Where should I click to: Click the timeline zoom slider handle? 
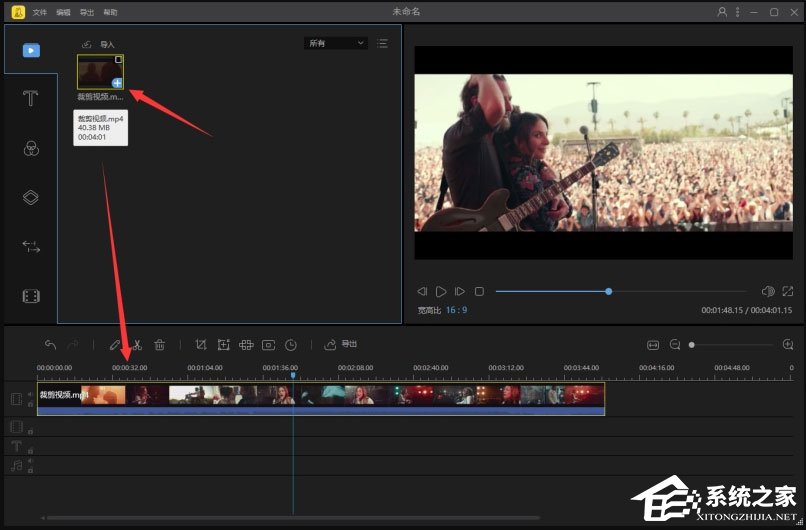pos(692,345)
